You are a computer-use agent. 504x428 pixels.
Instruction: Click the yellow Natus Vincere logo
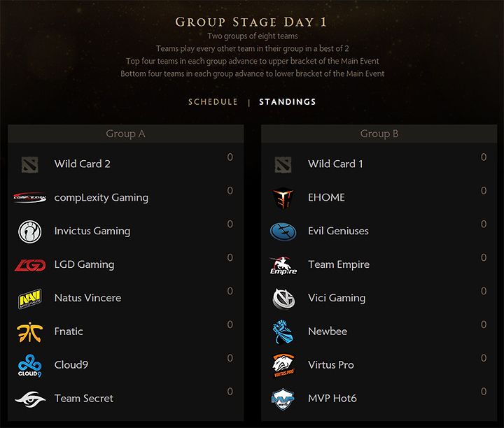tap(30, 299)
